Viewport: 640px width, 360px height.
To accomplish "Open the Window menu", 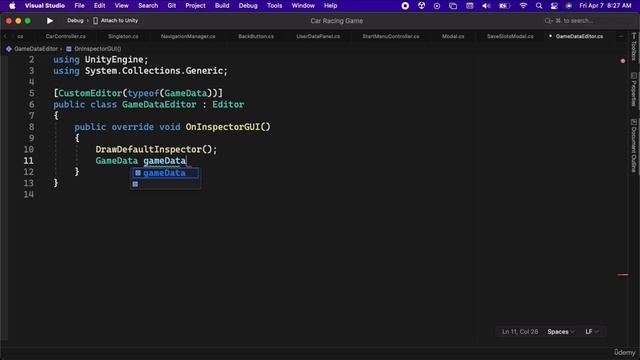I will [303, 6].
